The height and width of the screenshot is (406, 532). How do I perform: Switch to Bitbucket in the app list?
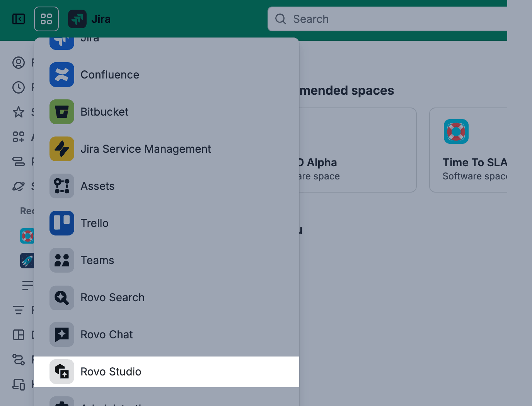pos(167,112)
